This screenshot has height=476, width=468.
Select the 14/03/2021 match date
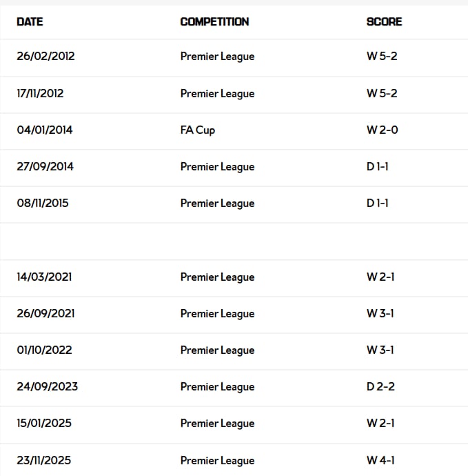(44, 277)
